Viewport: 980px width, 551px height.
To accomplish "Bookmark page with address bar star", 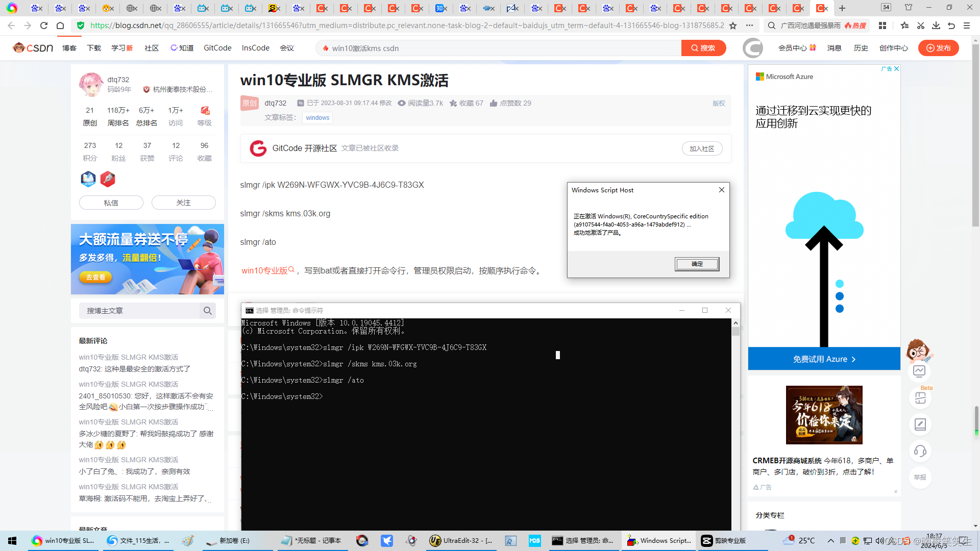I will pos(733,26).
